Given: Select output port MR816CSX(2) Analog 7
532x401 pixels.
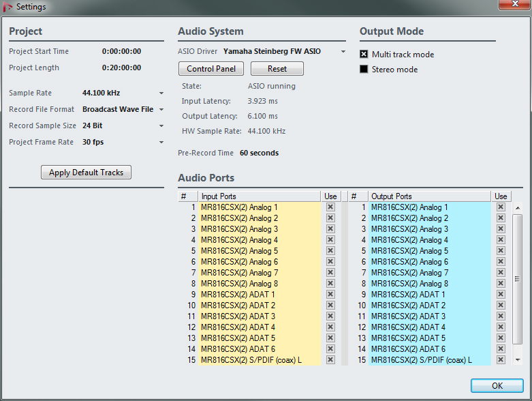Looking at the screenshot, I should click(430, 273).
